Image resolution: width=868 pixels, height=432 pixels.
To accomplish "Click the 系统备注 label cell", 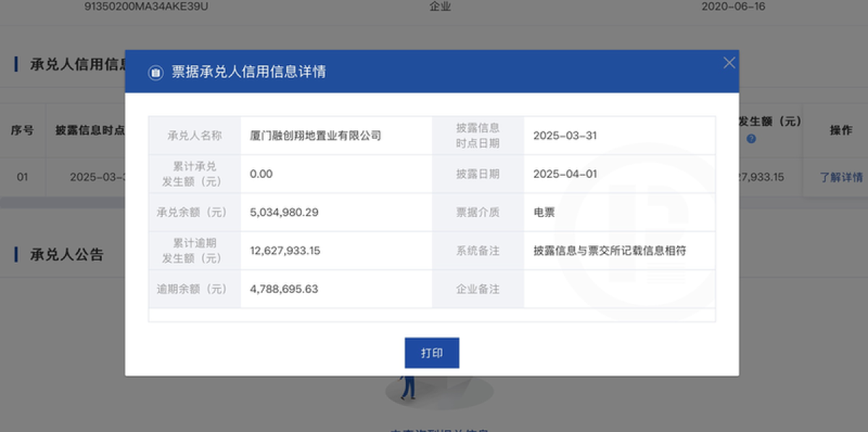I will pos(478,250).
